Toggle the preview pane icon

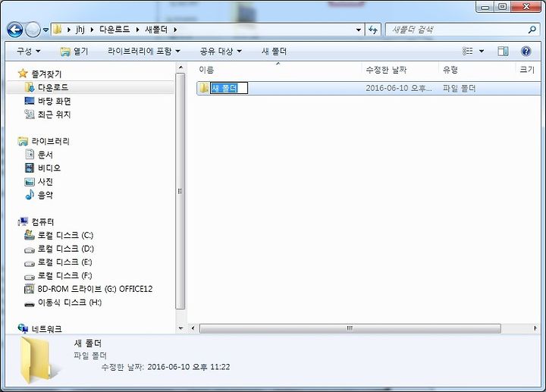pos(503,51)
